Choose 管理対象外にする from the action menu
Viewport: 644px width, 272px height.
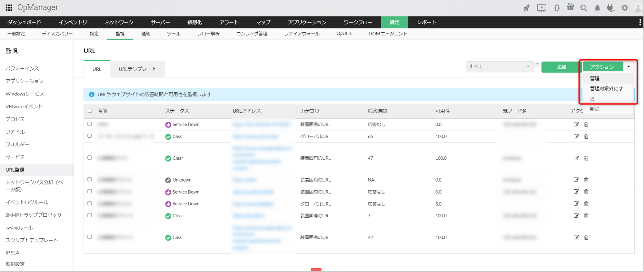coord(608,94)
